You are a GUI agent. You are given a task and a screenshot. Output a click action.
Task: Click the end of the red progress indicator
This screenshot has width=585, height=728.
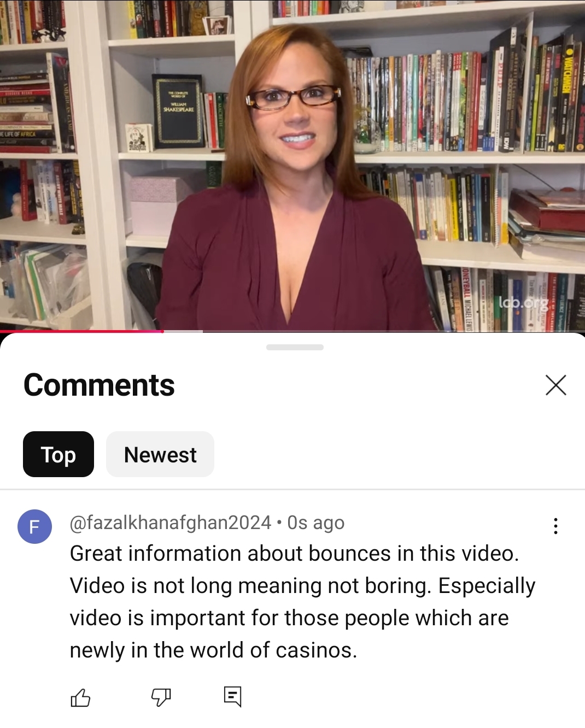point(163,331)
